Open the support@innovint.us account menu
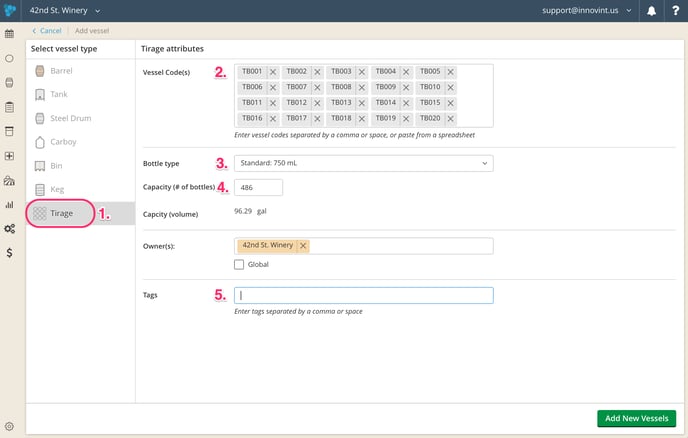Screen dimensions: 688x438 point(587,11)
